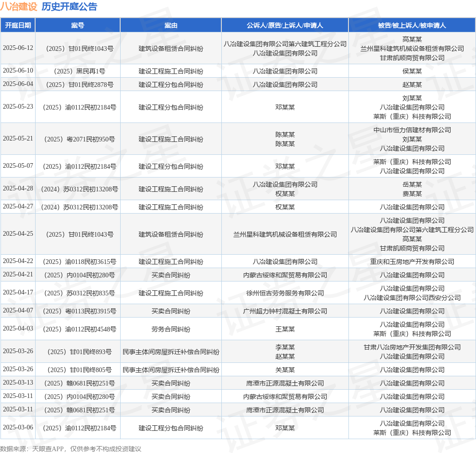Click plaintiff 兰州星科建筑机械设备租赁有限公司 in 2025-04-25 row
Image resolution: width=476 pixels, height=453 pixels.
click(285, 234)
